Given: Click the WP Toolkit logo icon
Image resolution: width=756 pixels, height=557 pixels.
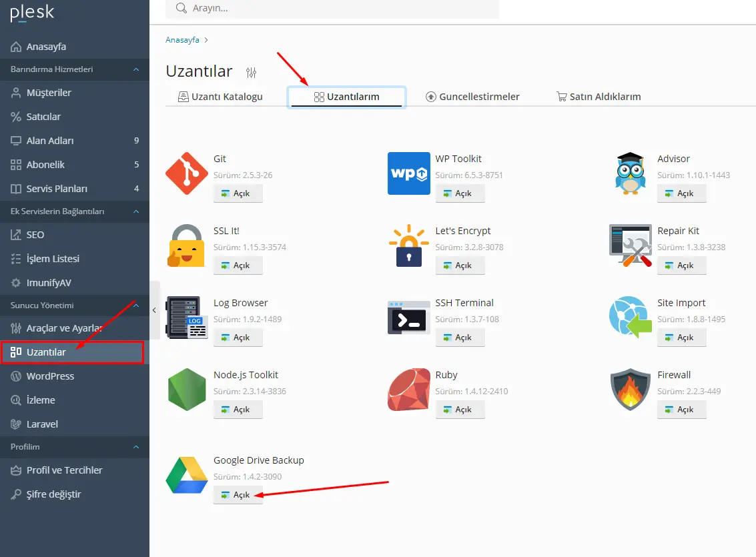Looking at the screenshot, I should coord(408,173).
